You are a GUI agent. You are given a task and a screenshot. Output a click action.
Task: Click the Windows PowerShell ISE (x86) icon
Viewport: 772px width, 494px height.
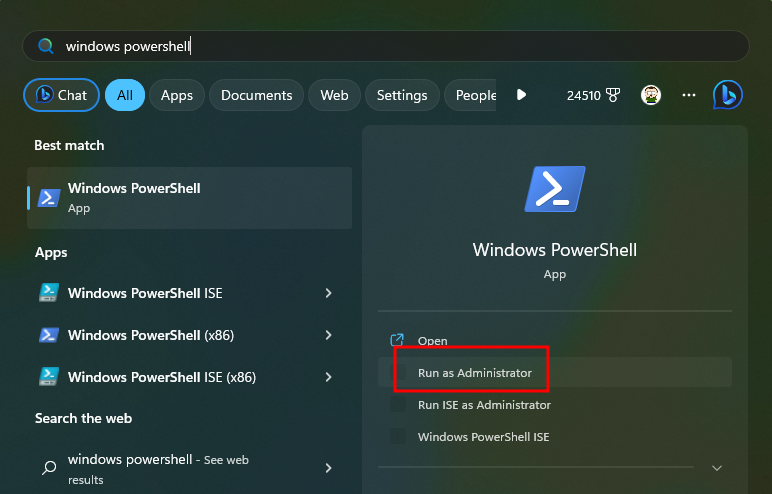click(49, 377)
